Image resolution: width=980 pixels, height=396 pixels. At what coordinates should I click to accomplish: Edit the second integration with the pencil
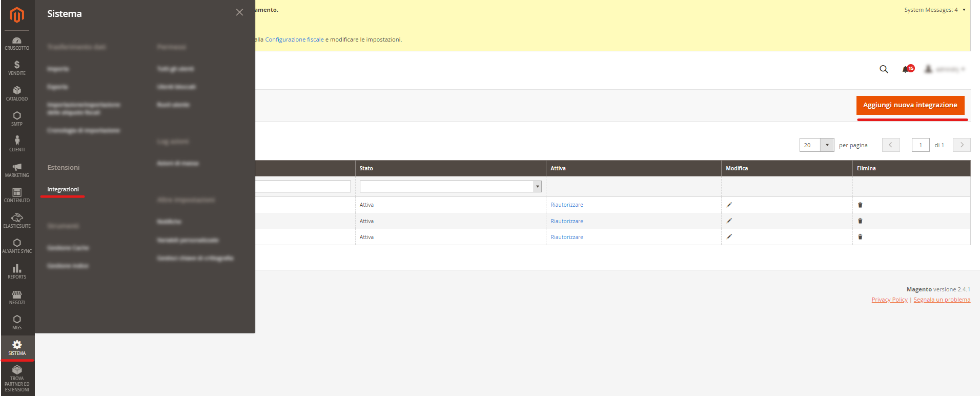tap(729, 221)
